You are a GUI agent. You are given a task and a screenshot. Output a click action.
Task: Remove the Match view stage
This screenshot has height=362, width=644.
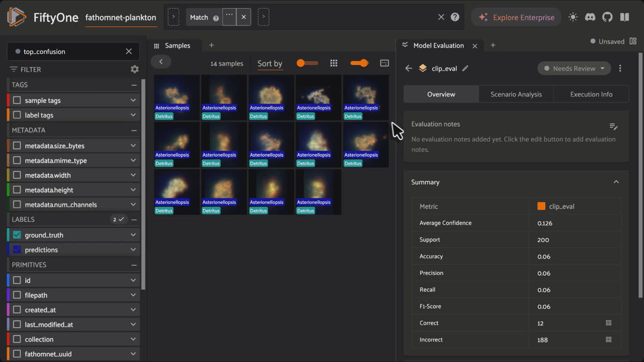(x=244, y=17)
